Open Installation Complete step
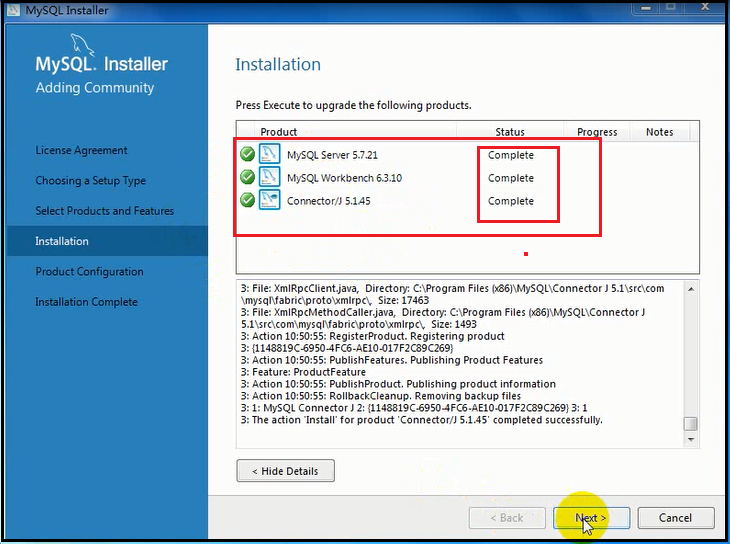Screen dimensions: 730x544 (87, 302)
